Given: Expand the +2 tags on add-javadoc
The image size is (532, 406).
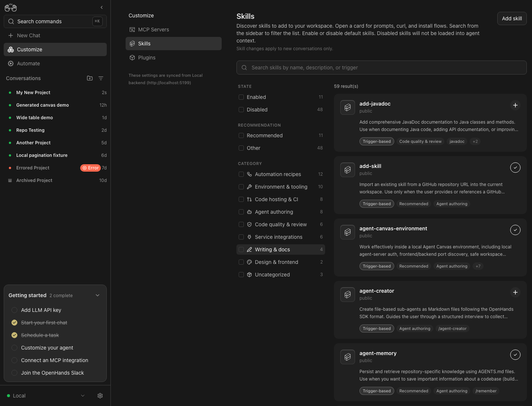Looking at the screenshot, I should (475, 141).
